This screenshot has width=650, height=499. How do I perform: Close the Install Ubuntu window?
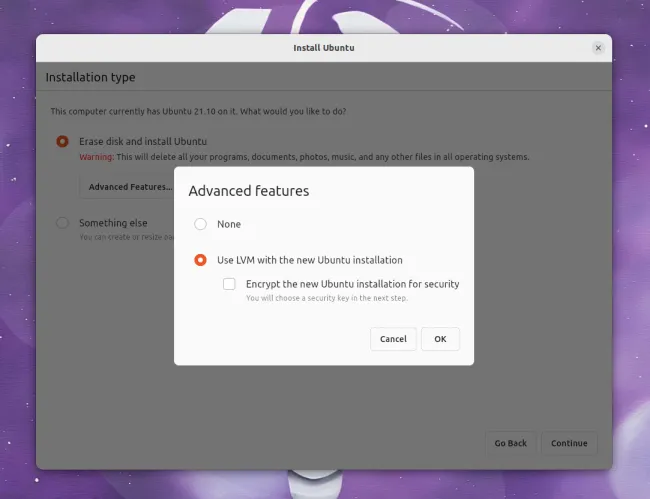click(x=598, y=48)
